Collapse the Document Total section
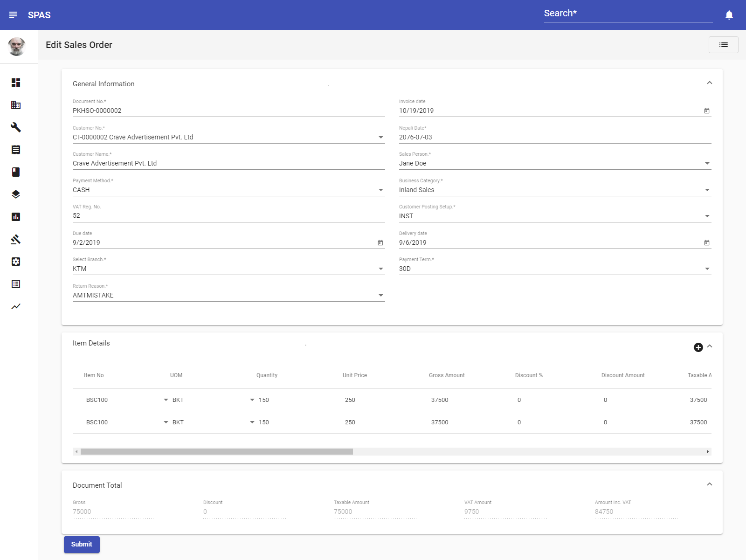 709,484
